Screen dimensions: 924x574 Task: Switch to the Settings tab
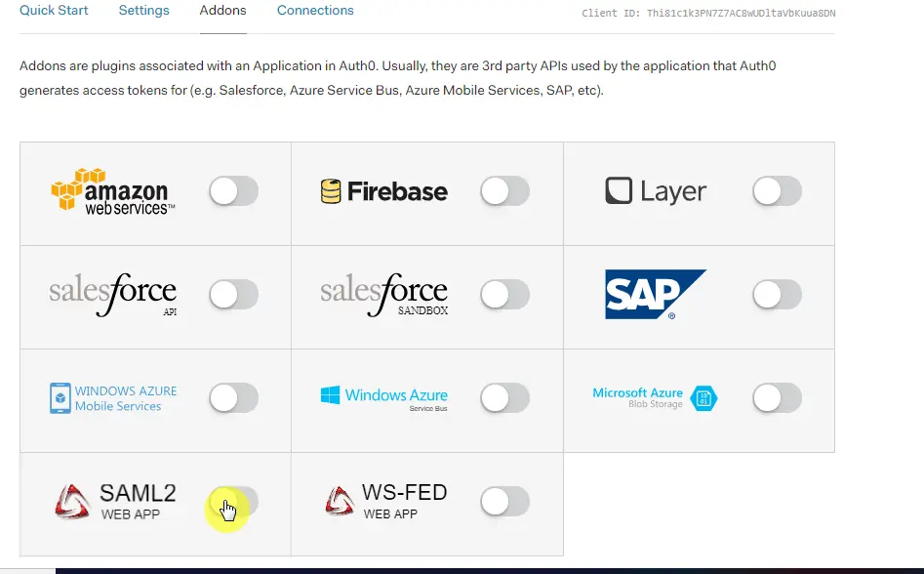143,11
